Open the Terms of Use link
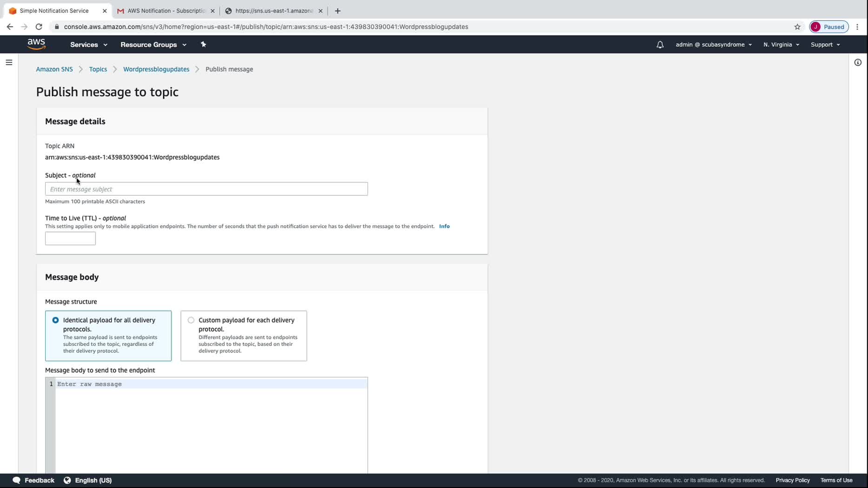This screenshot has width=868, height=488. 836,480
